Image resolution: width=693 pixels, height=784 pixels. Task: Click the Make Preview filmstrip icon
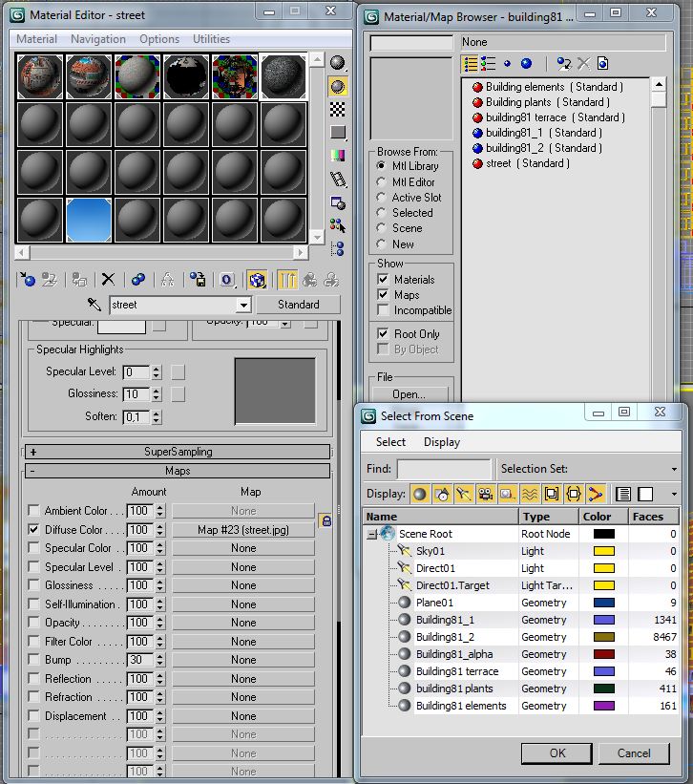[x=338, y=179]
